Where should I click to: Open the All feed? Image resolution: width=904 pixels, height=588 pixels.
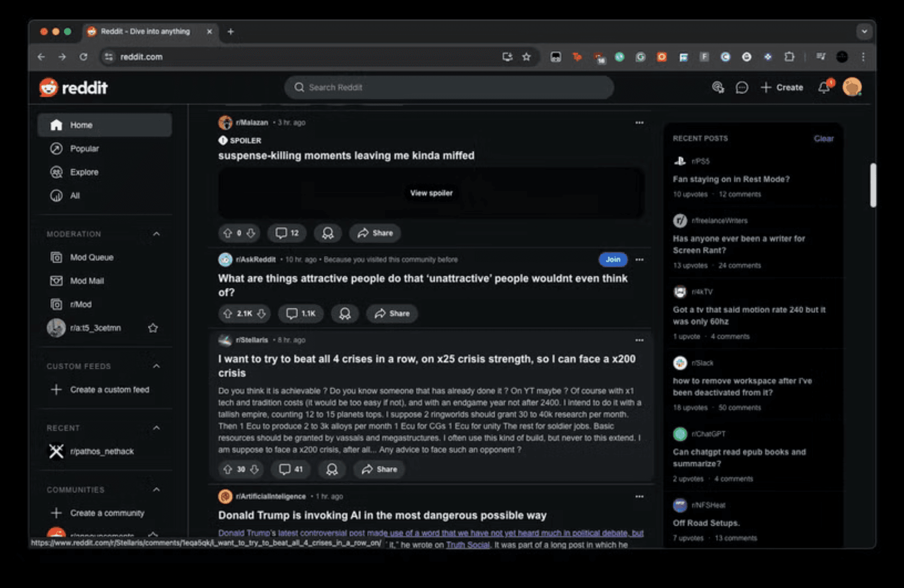point(104,195)
